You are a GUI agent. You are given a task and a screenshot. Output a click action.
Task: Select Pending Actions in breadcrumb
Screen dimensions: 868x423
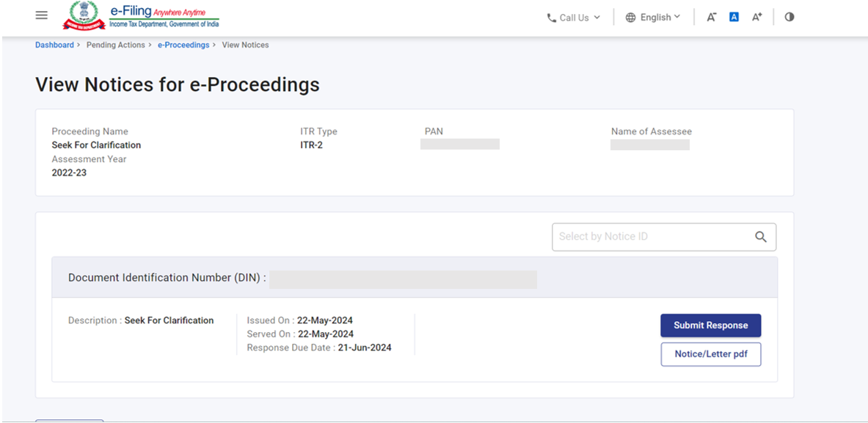[116, 45]
